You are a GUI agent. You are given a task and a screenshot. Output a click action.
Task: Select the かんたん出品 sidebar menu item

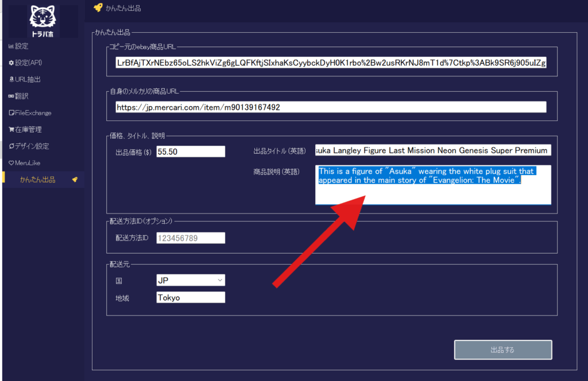38,180
